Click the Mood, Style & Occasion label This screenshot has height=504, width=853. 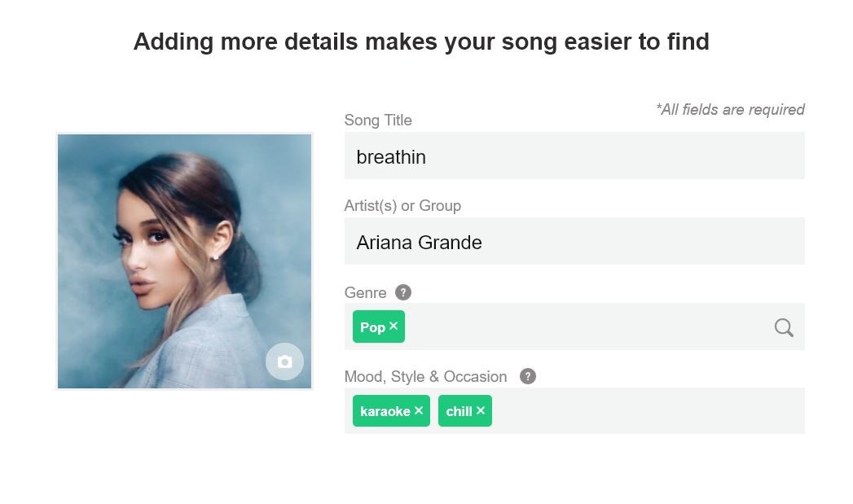(425, 377)
